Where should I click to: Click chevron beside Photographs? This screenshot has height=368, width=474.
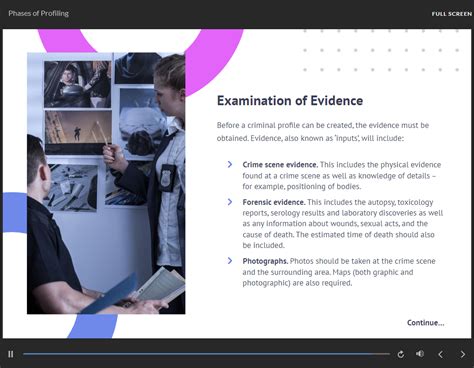[230, 261]
